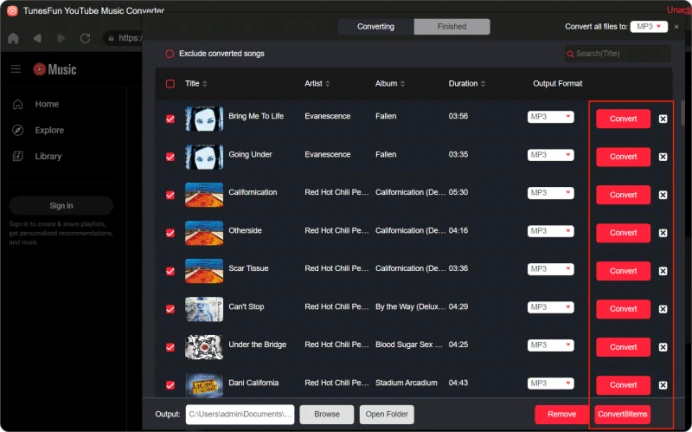Click Sign in button in sidebar
Image resolution: width=692 pixels, height=432 pixels.
click(x=61, y=206)
